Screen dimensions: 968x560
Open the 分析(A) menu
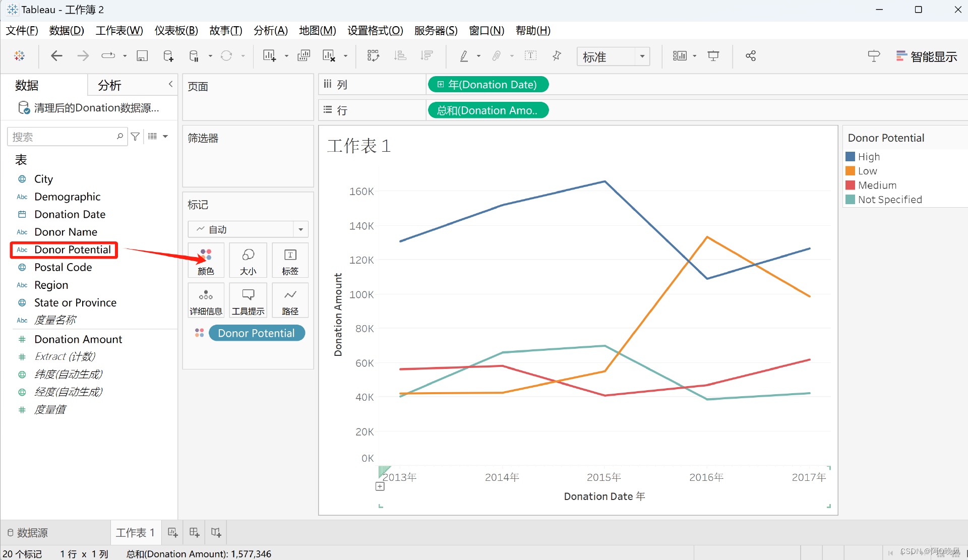click(x=270, y=30)
